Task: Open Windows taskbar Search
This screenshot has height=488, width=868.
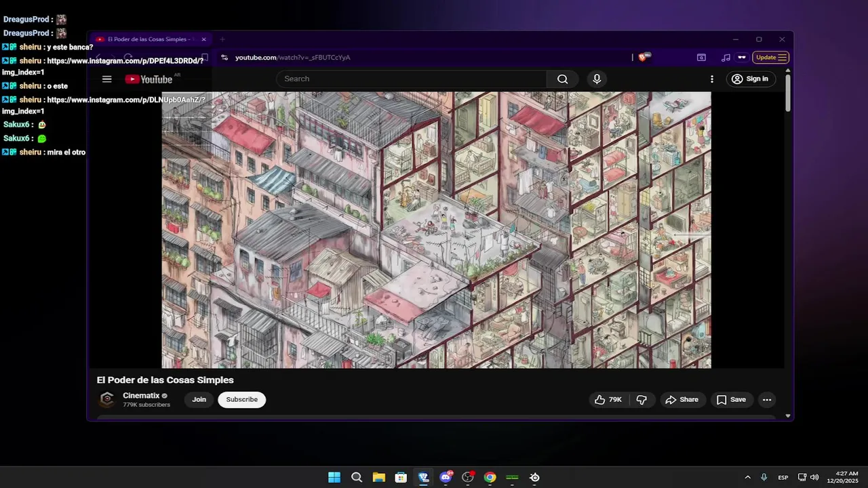Action: coord(357,477)
